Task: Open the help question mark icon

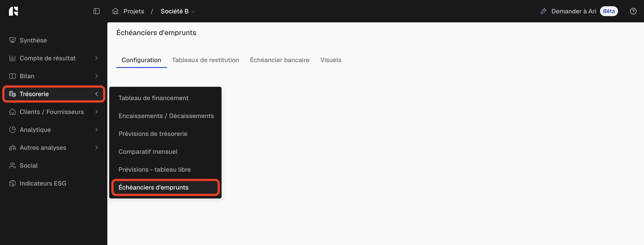Action: [633, 11]
